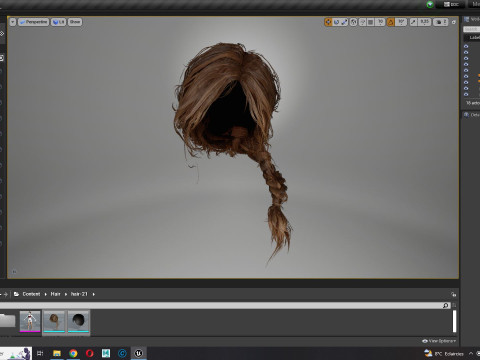The width and height of the screenshot is (480, 360).
Task: Select the black hair cap asset thumbnail
Action: pyautogui.click(x=79, y=321)
